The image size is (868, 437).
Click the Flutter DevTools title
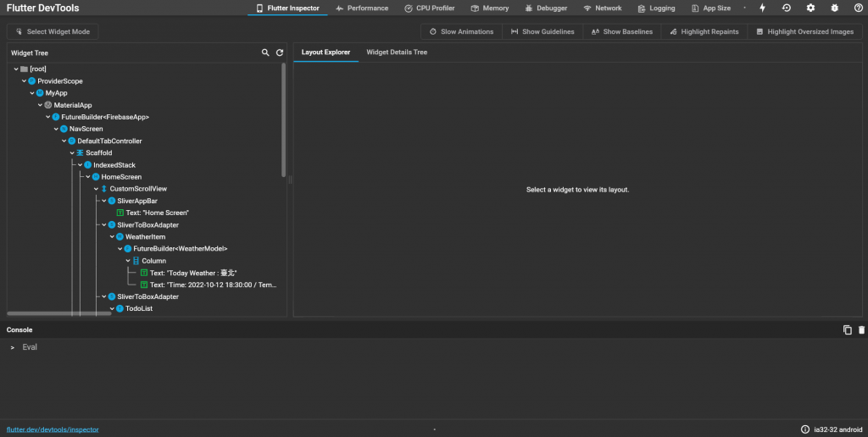click(x=42, y=8)
